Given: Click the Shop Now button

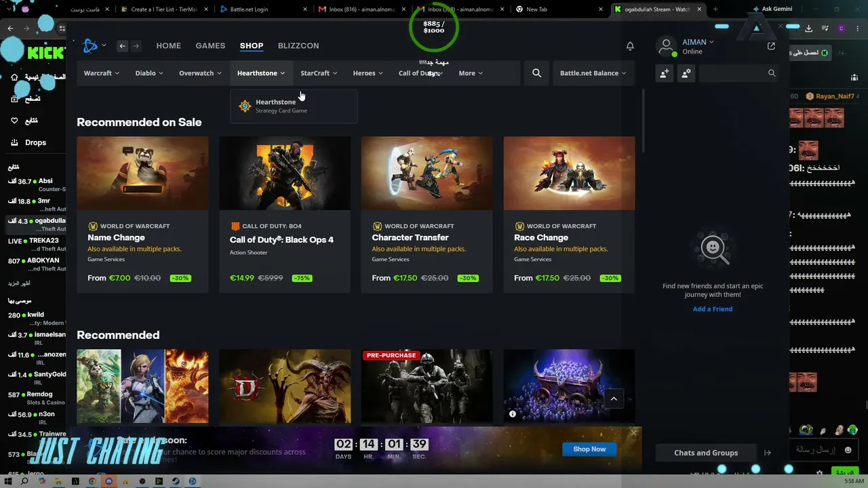Looking at the screenshot, I should click(589, 449).
